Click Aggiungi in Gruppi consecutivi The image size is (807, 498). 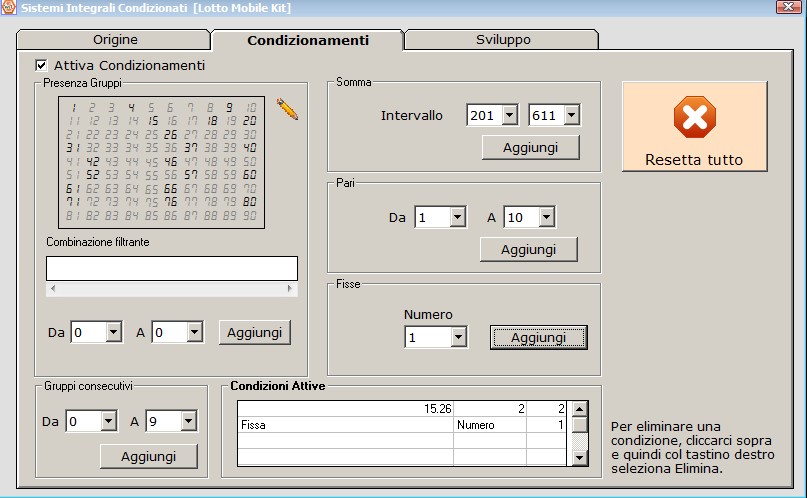[148, 456]
